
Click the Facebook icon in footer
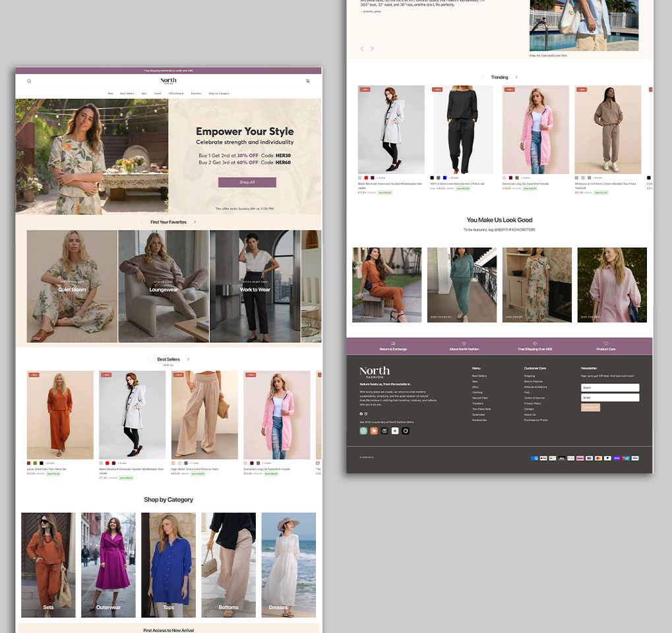[361, 413]
